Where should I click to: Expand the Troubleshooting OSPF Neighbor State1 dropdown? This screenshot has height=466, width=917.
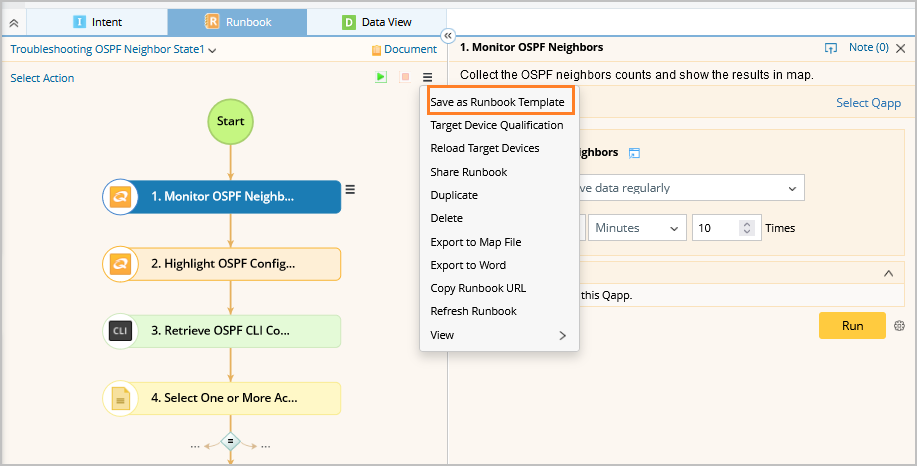tap(213, 50)
